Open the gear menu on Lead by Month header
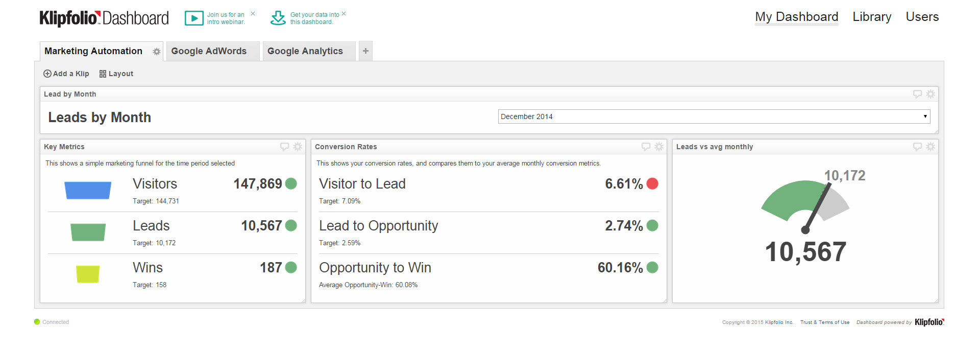This screenshot has width=980, height=349. pyautogui.click(x=930, y=94)
